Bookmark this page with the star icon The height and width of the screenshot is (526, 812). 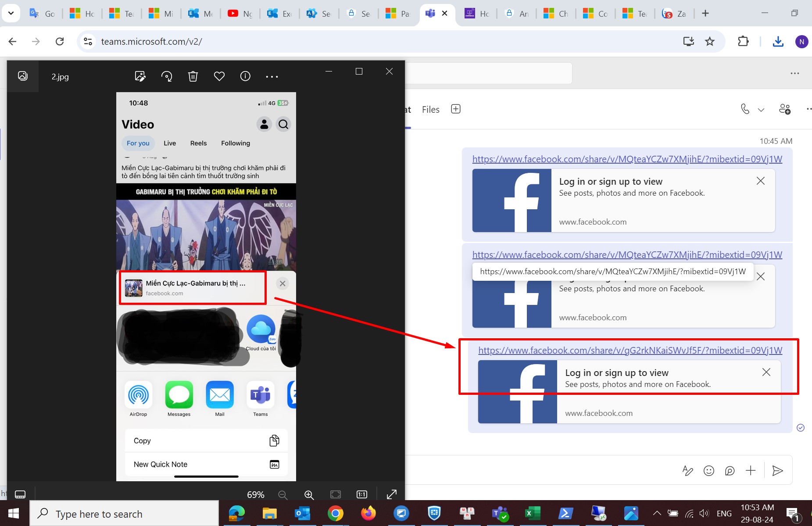click(x=710, y=42)
